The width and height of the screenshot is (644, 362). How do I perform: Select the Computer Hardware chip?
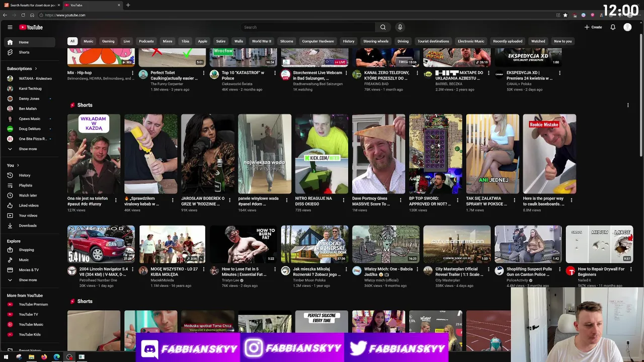318,41
